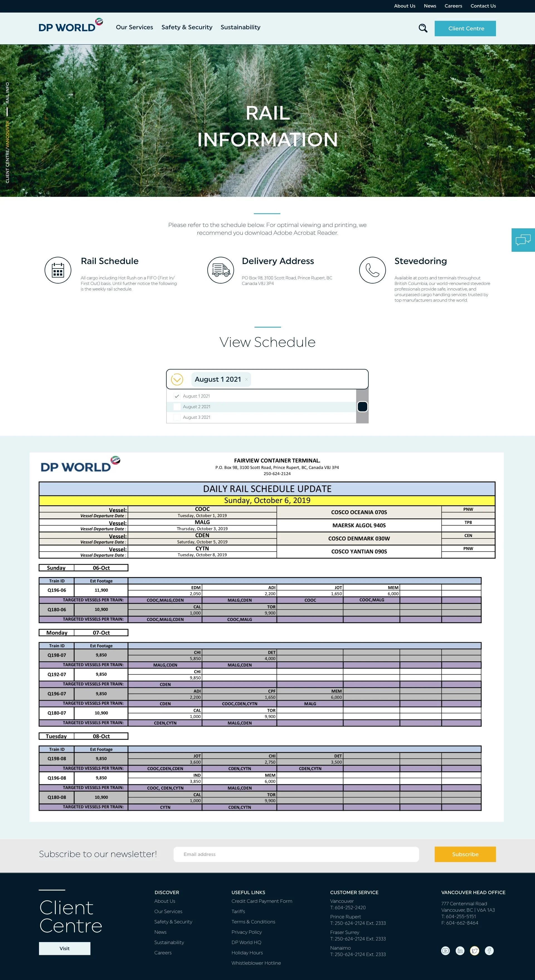The width and height of the screenshot is (535, 980).
Task: Click the DP World logo in schedule document
Action: coord(80,464)
